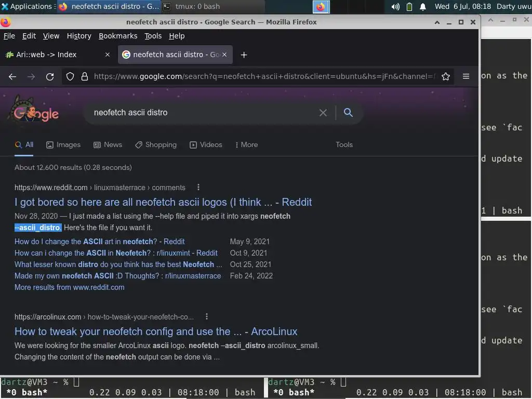Click the arcolinux.com breadcrumb URL text
Screen dimensions: 532x399
[x=104, y=317]
